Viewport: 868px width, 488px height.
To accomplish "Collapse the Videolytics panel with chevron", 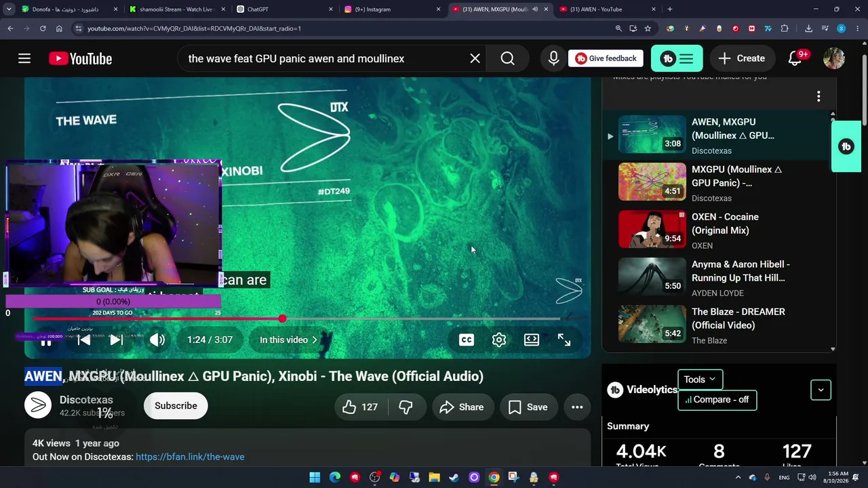I will coord(821,390).
